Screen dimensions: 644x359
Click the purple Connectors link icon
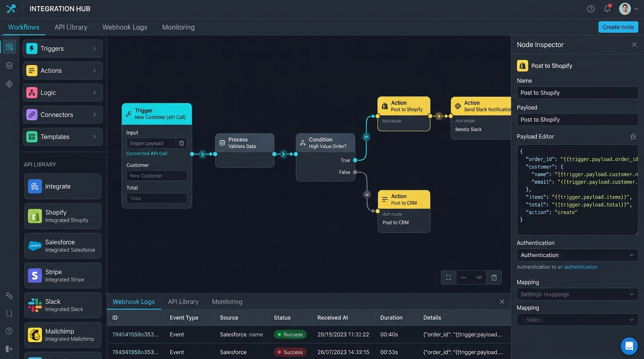(32, 115)
